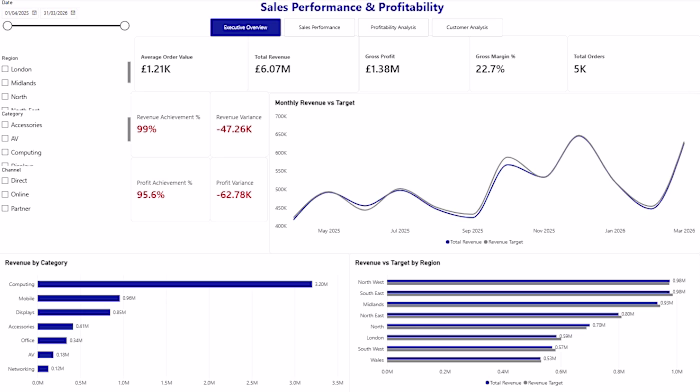
Task: Go to the Customer Analysis tab
Action: point(467,27)
